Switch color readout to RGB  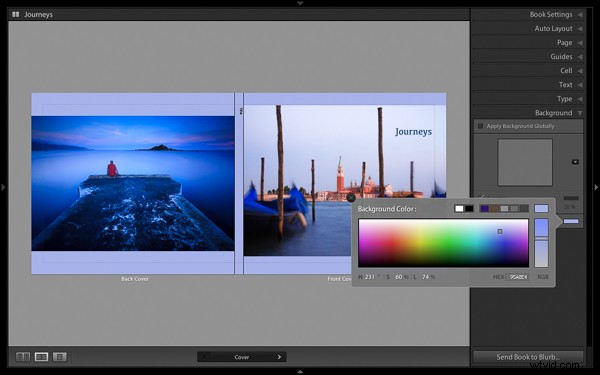543,277
